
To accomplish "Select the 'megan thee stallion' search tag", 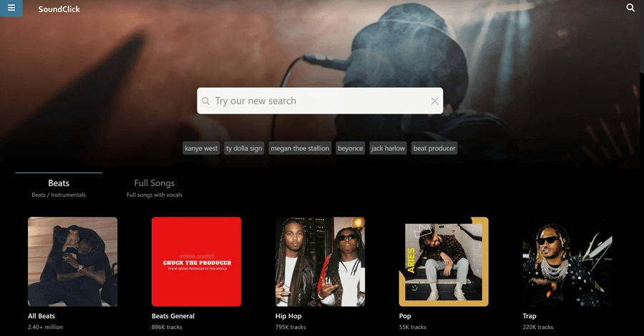I will click(x=300, y=148).
